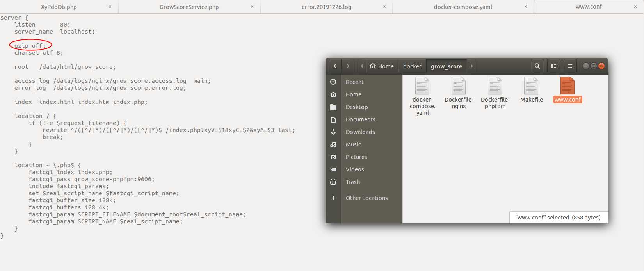Click the access_log line in editor

tap(112, 81)
